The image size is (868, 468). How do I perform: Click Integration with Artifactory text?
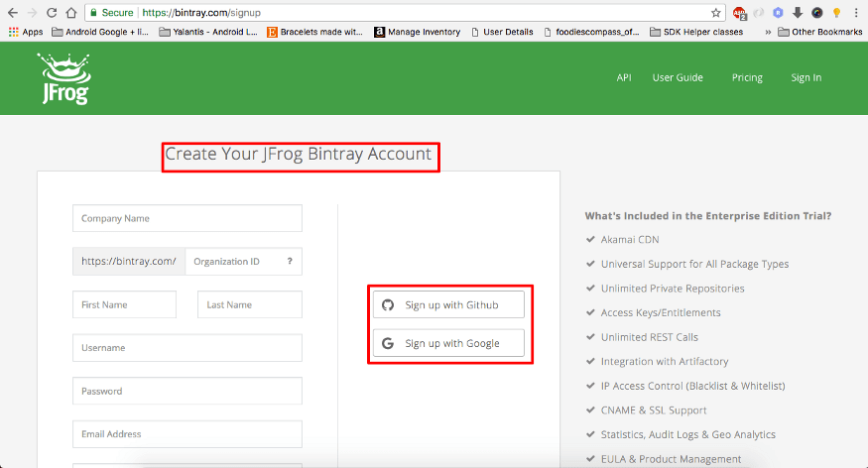[665, 361]
